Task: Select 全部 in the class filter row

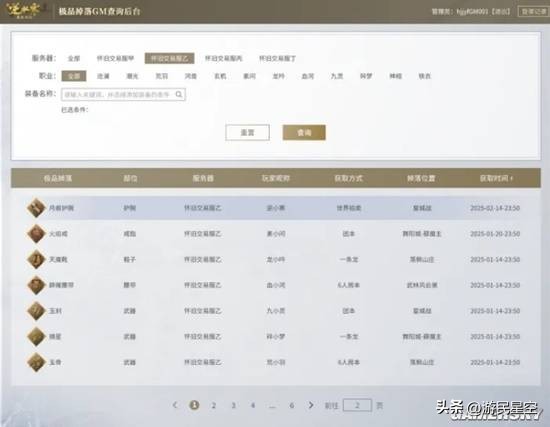Action: (x=74, y=76)
